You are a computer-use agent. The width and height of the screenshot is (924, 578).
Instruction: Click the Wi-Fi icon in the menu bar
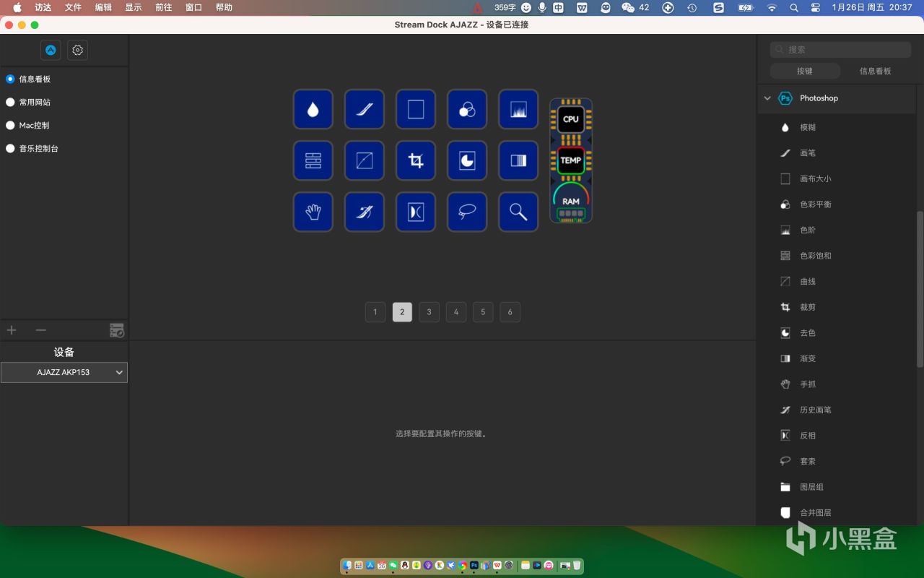[x=772, y=7]
